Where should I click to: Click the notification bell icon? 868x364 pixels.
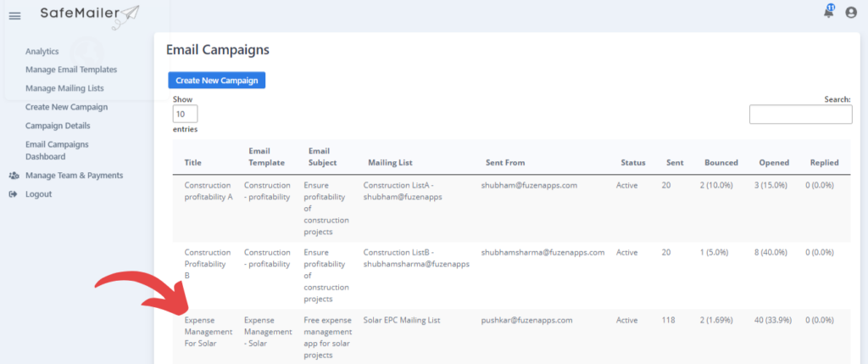click(x=829, y=12)
